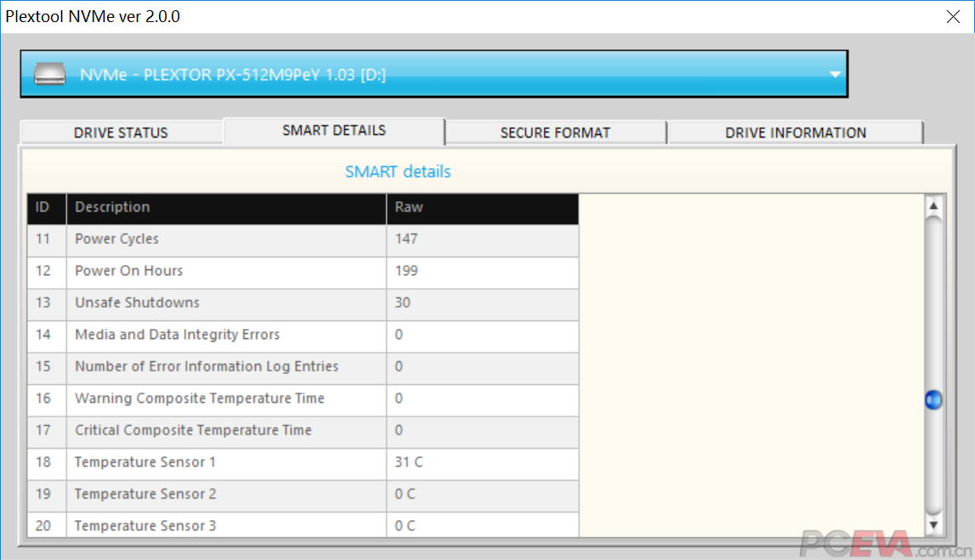Select the Temperature Sensor 1 row
Viewport: 975px width, 560px height.
point(303,463)
